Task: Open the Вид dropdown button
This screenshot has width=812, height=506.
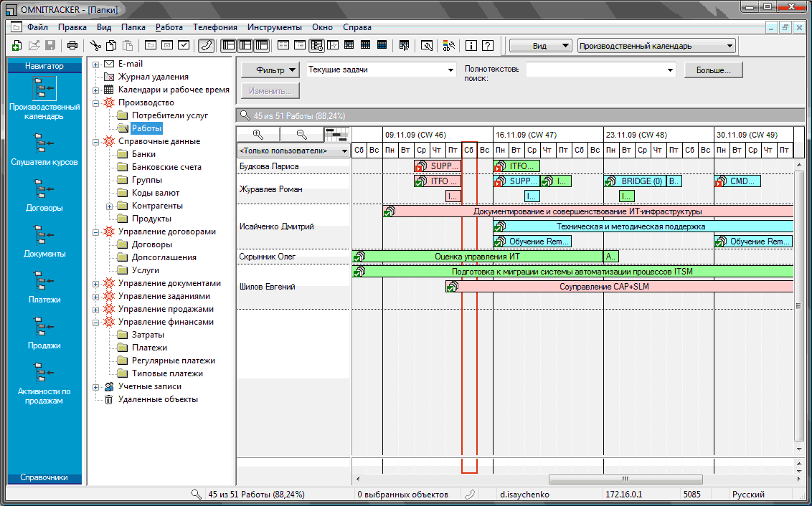Action: 541,46
